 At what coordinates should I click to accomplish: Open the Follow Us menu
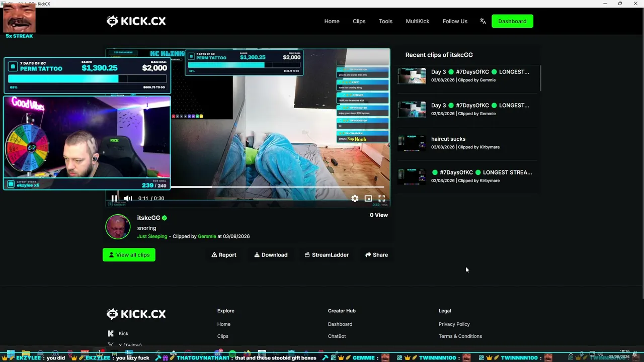455,21
